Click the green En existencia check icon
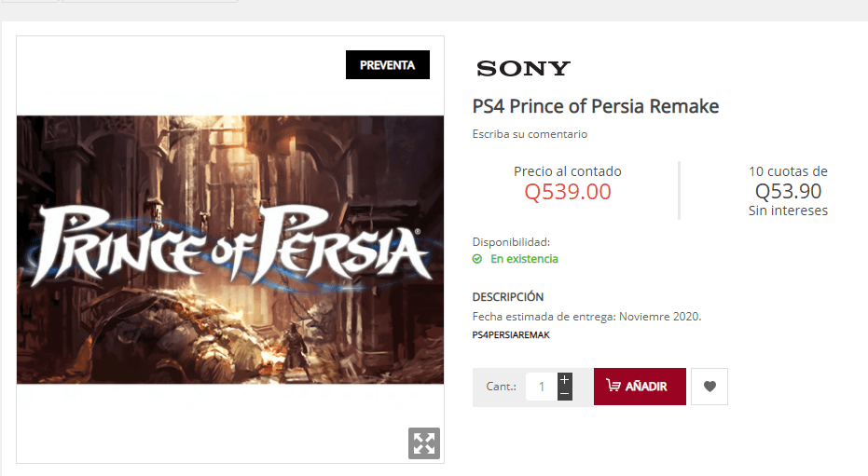The image size is (868, 476). pyautogui.click(x=477, y=259)
